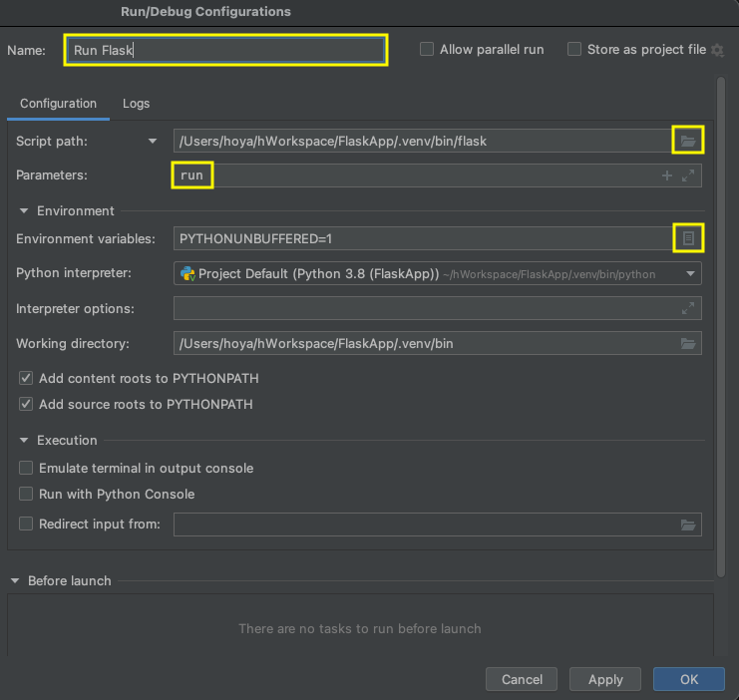The image size is (739, 700).
Task: Browse for Redirect input file
Action: click(x=687, y=525)
